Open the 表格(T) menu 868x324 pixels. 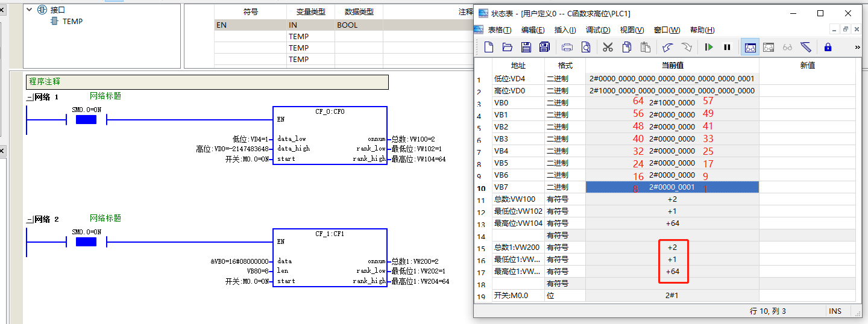tap(500, 30)
